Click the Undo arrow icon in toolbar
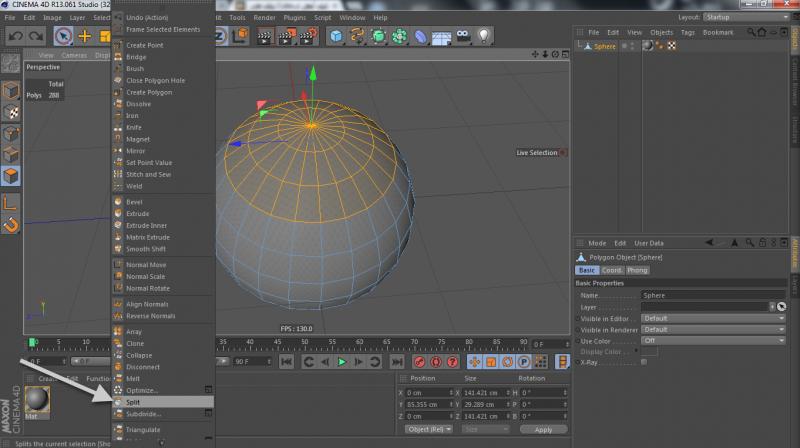This screenshot has width=800, height=448. (x=15, y=36)
